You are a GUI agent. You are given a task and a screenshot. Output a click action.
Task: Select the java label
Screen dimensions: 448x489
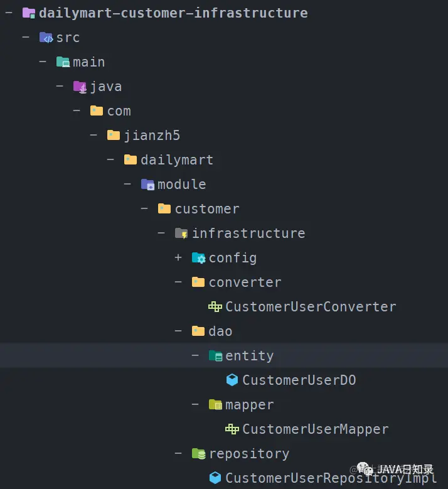point(106,87)
